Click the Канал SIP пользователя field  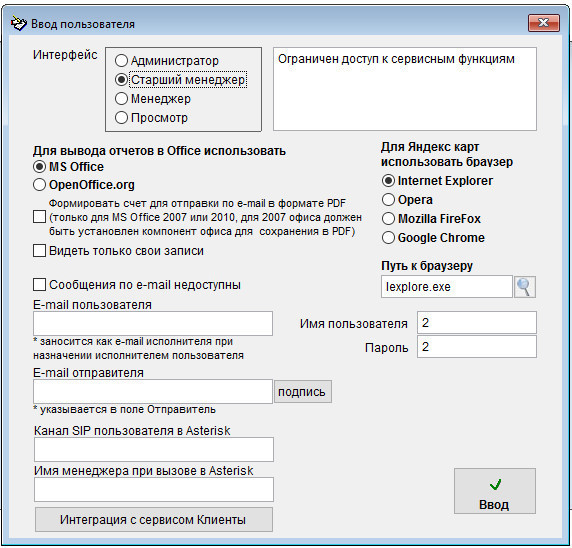point(154,449)
